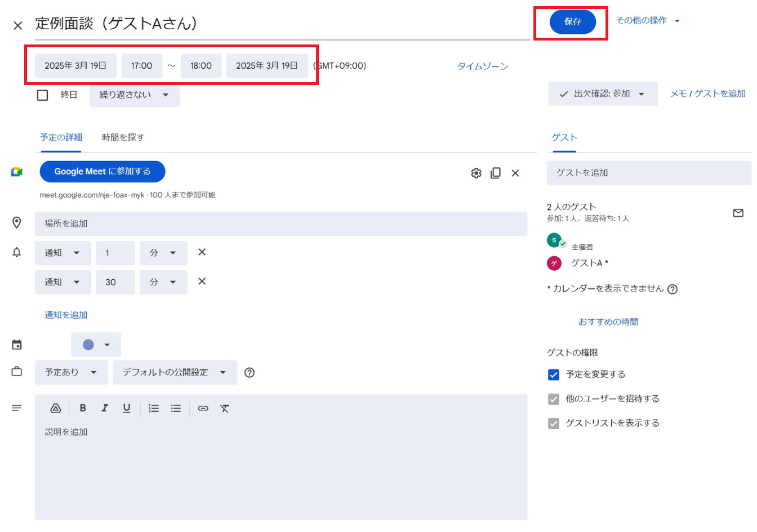Add a numbered list to description
Image resolution: width=757 pixels, height=532 pixels.
(x=154, y=409)
